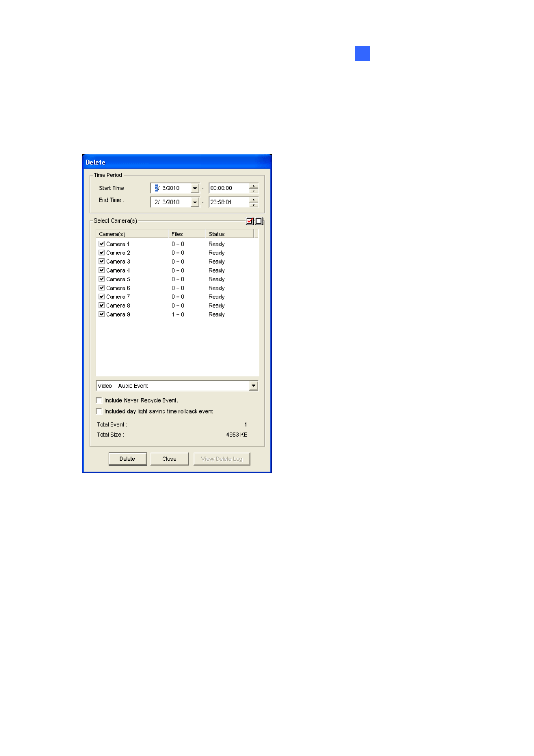The image size is (534, 756).
Task: Click the View Delete Log button
Action: (x=222, y=459)
